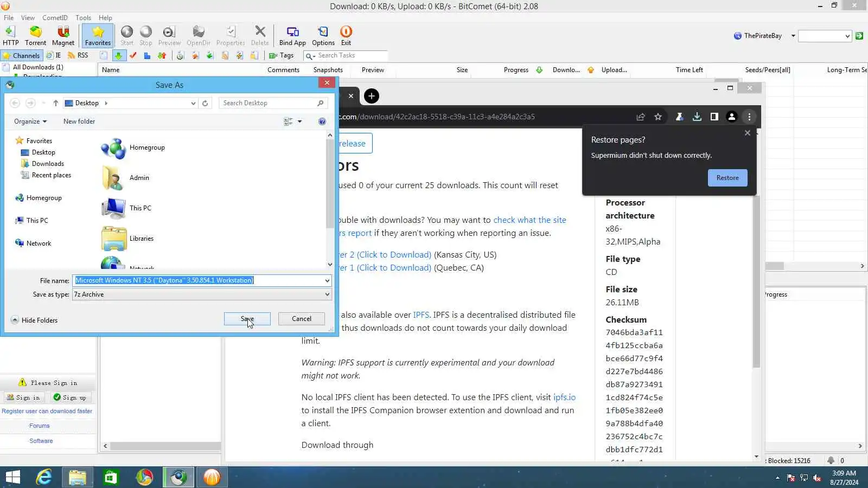Open the BitComet Options icon
Screen dimensions: 868x488
323,36
